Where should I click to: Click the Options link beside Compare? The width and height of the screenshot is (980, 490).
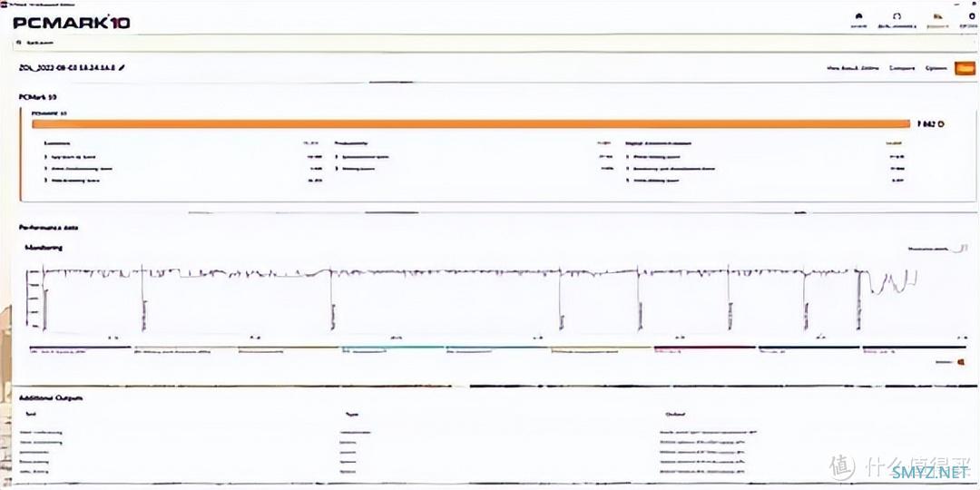click(936, 68)
